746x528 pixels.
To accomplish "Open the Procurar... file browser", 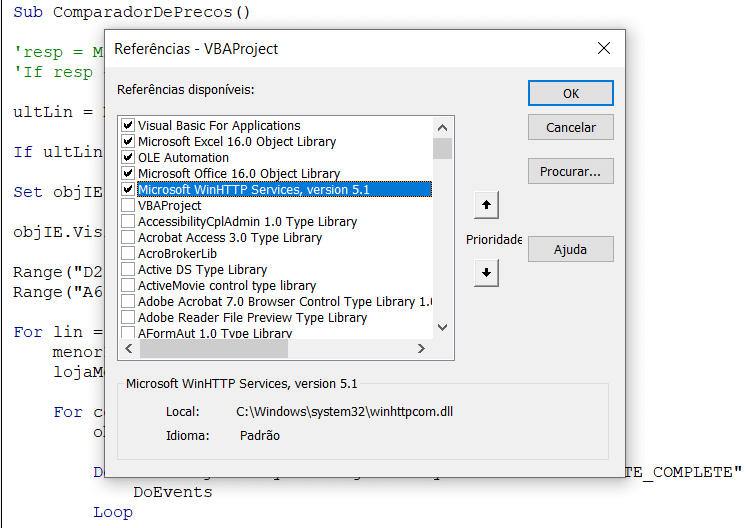I will click(x=570, y=171).
